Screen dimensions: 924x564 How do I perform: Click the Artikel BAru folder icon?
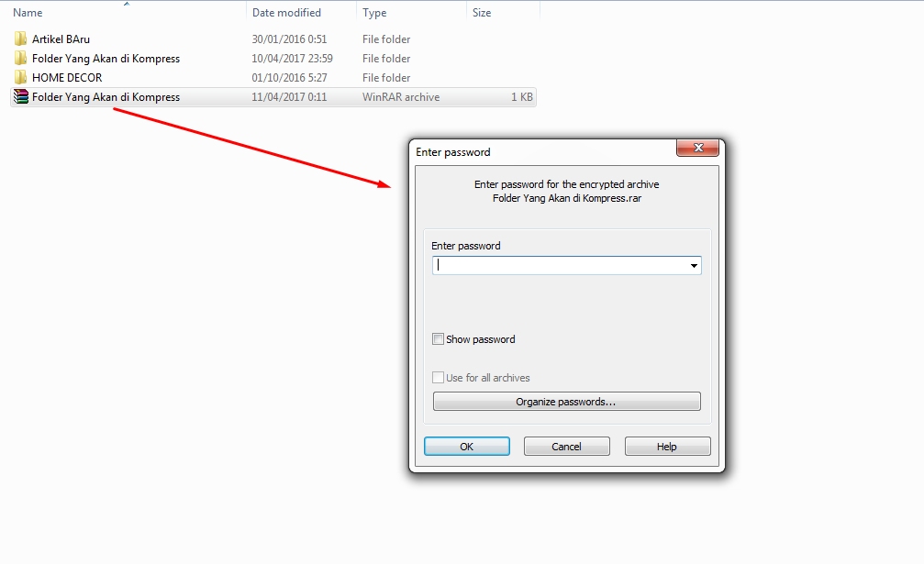20,39
